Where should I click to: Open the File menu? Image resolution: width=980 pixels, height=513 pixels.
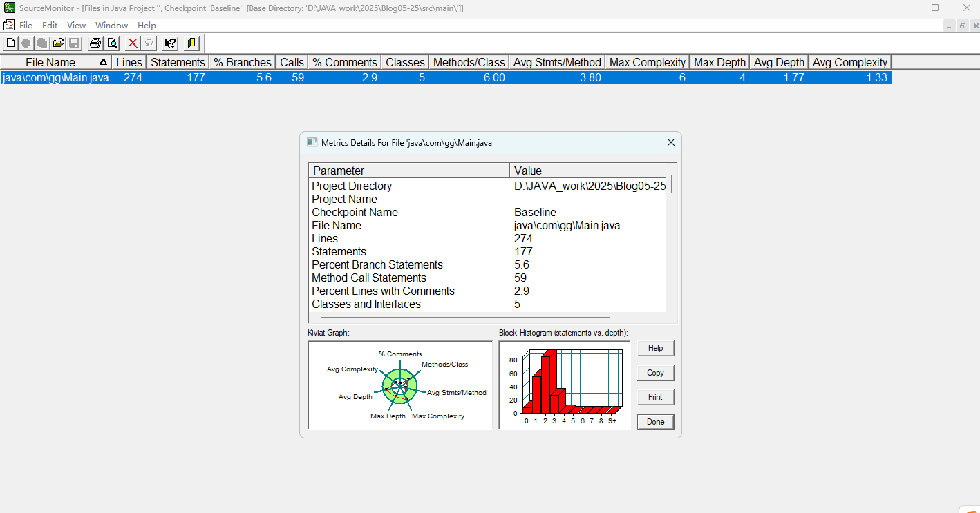(26, 26)
